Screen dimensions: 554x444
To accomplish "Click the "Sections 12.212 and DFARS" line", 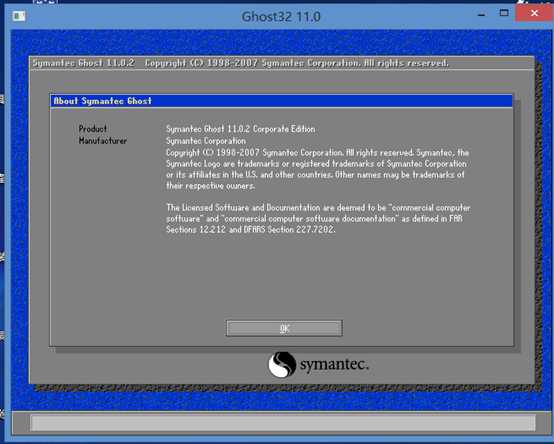I will coord(250,230).
